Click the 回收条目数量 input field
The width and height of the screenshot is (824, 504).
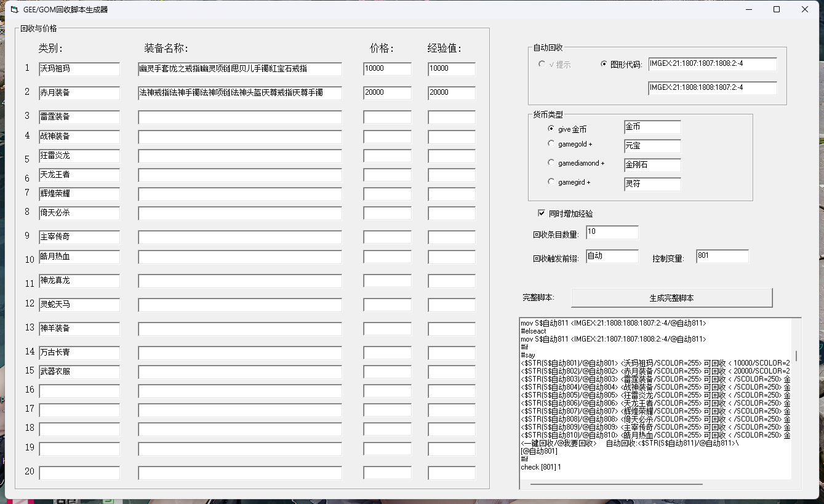tap(612, 233)
